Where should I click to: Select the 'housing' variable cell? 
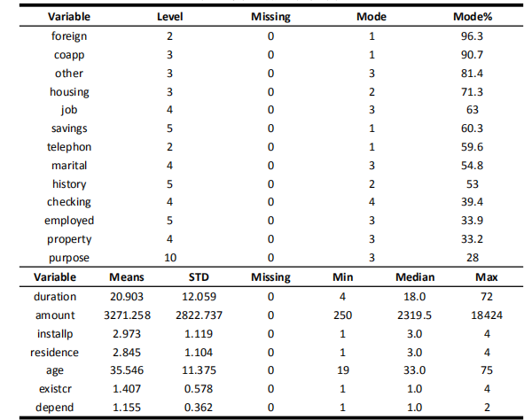[x=69, y=91]
